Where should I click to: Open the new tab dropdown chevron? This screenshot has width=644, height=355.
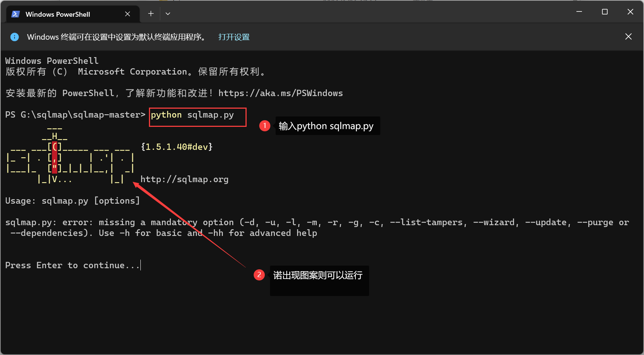[x=168, y=13]
